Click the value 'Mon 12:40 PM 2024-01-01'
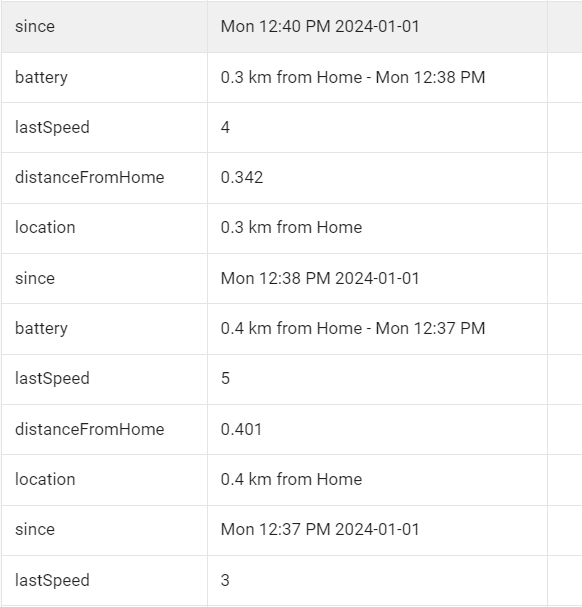Screen dimensions: 582x607 click(320, 27)
